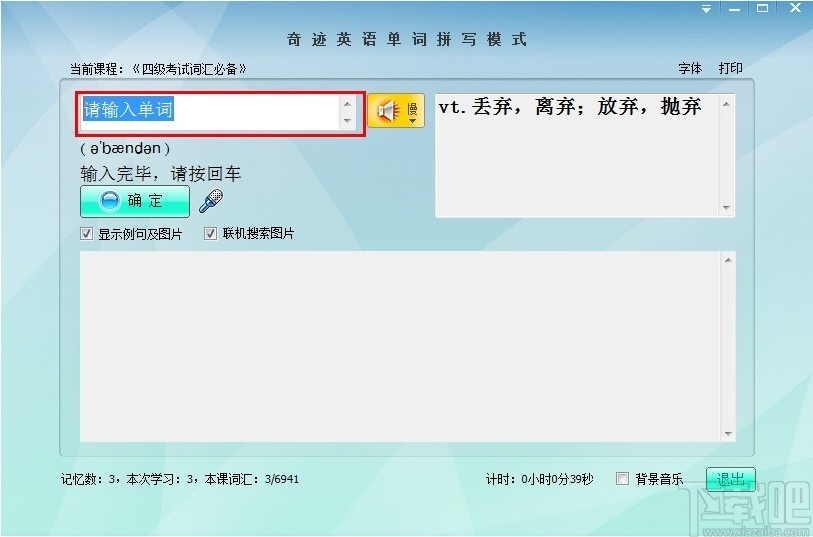The height and width of the screenshot is (537, 813).
Task: Click the definition text vt. 丢弃，离弃
Action: click(570, 107)
